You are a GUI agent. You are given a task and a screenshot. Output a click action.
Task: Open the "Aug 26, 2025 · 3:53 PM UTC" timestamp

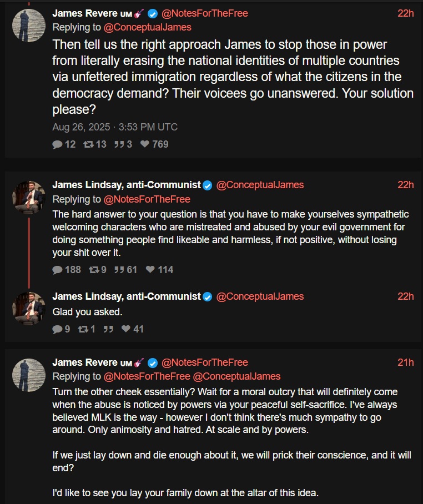click(115, 127)
